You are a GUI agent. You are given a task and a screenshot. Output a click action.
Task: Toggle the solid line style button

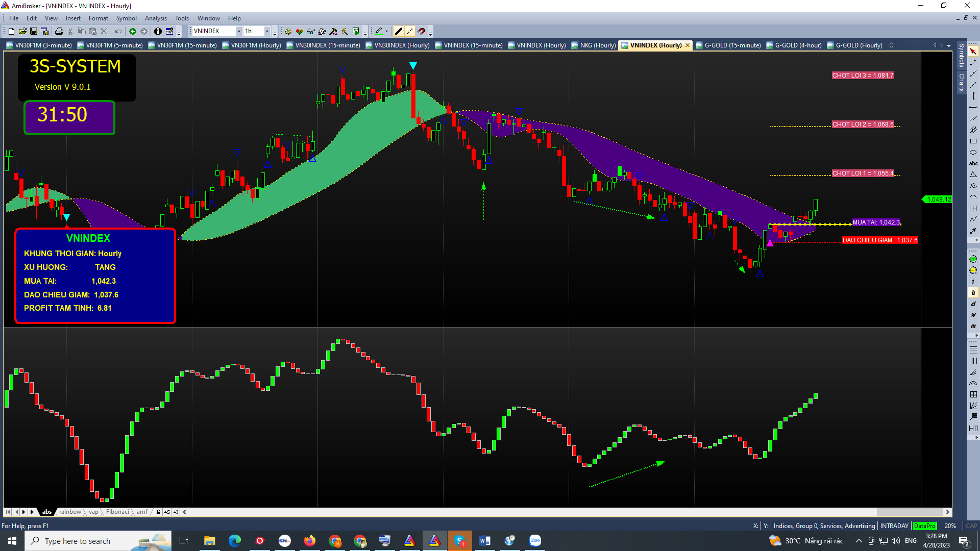(x=399, y=31)
